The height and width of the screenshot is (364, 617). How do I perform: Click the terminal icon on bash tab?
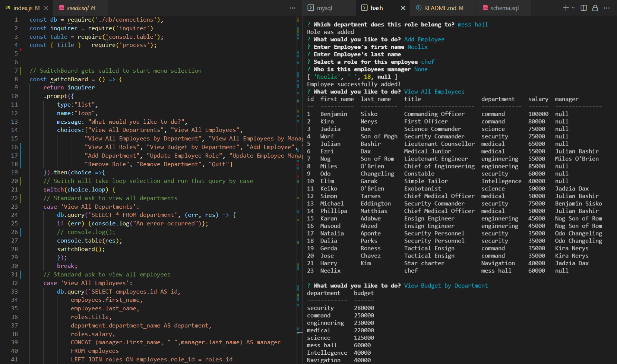[x=364, y=8]
